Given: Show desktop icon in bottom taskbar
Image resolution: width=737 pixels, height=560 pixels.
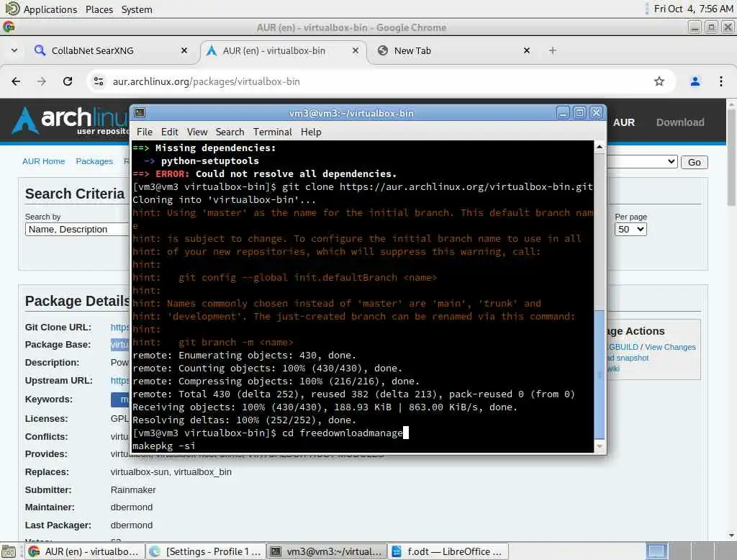Looking at the screenshot, I should pos(9,551).
